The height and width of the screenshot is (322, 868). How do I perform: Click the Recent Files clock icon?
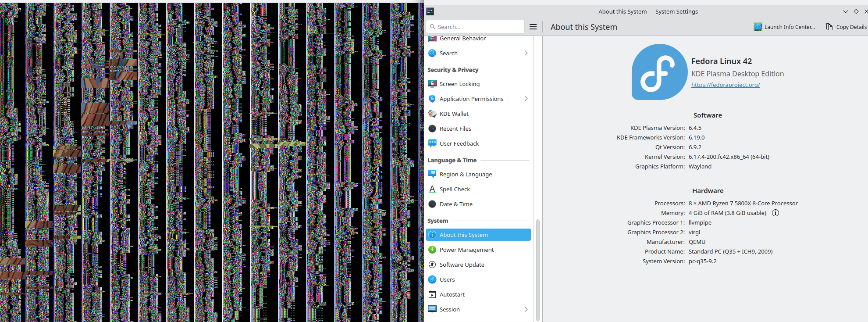coord(432,129)
